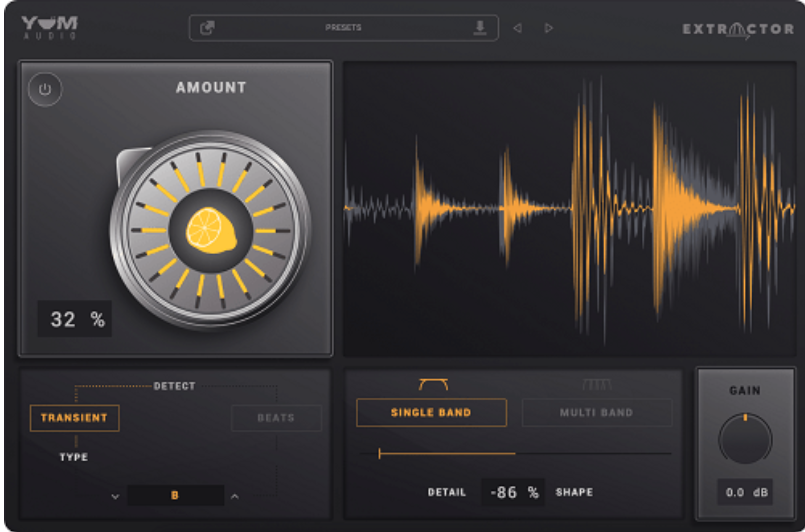Click the Extractor plugin logo

coord(738,30)
